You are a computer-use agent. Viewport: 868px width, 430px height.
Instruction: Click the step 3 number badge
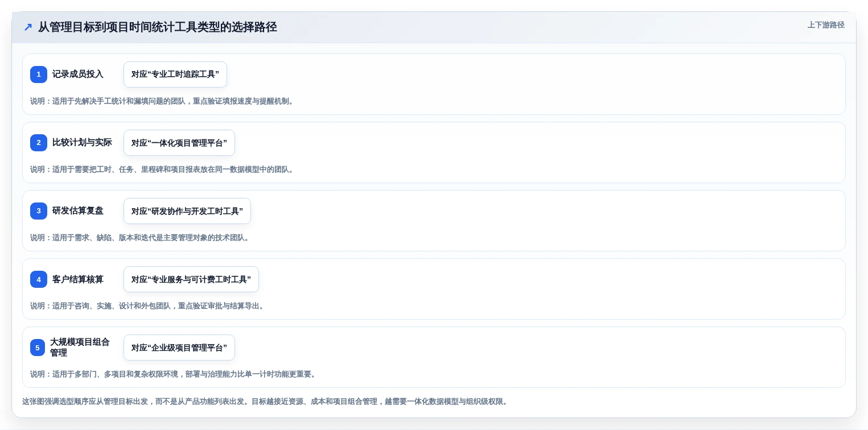coord(39,211)
